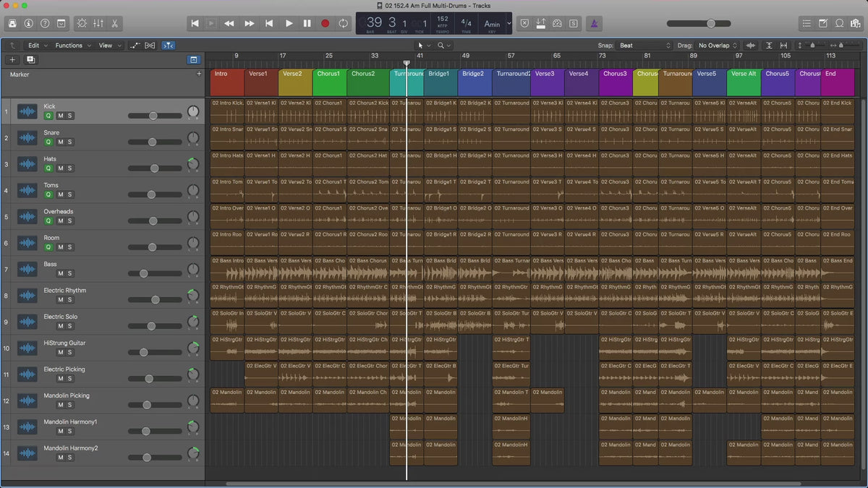The image size is (868, 488).
Task: Enable the purple metronome click
Action: [593, 23]
